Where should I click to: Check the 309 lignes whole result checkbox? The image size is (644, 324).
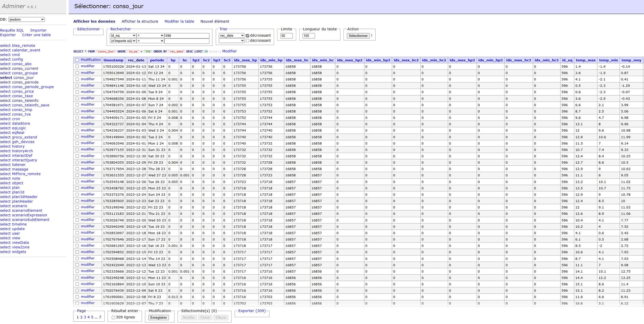click(x=113, y=317)
